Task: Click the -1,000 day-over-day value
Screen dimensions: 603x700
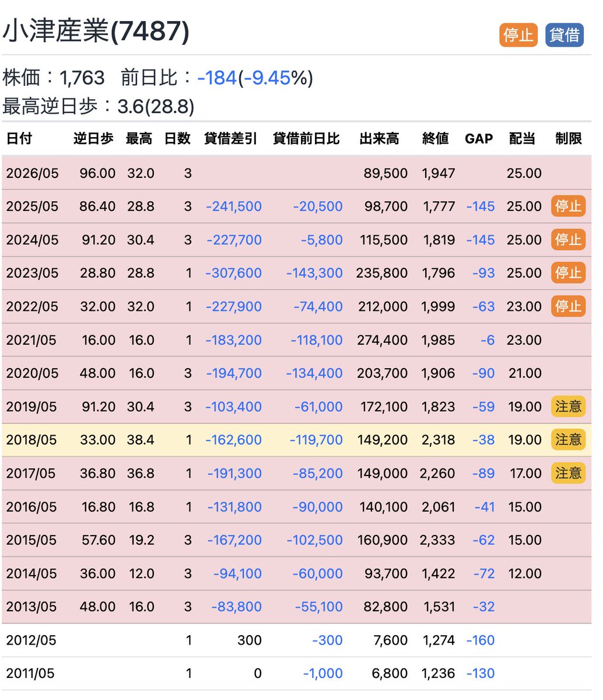Action: click(322, 673)
